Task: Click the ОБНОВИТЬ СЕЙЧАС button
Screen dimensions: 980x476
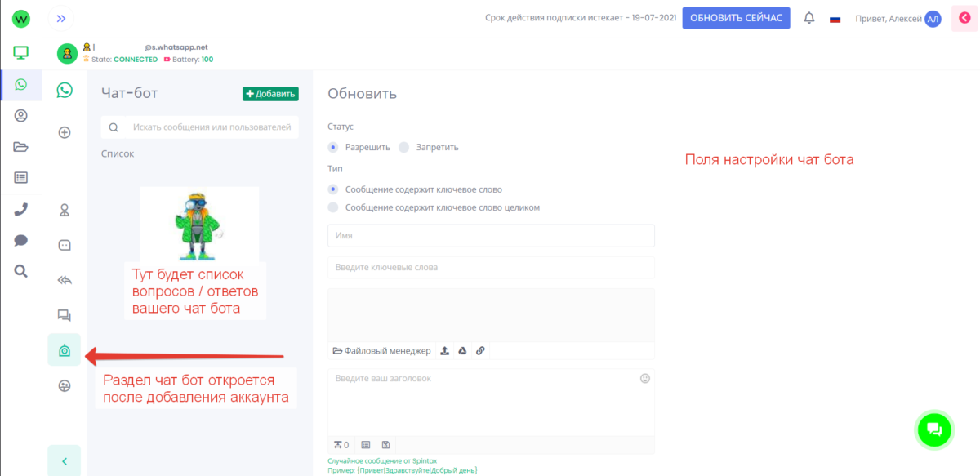Action: click(736, 18)
